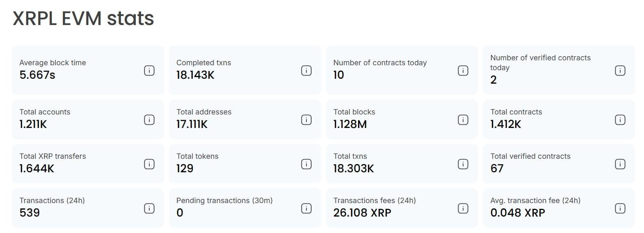Click Pending transactions (30m) info icon

[x=306, y=208]
